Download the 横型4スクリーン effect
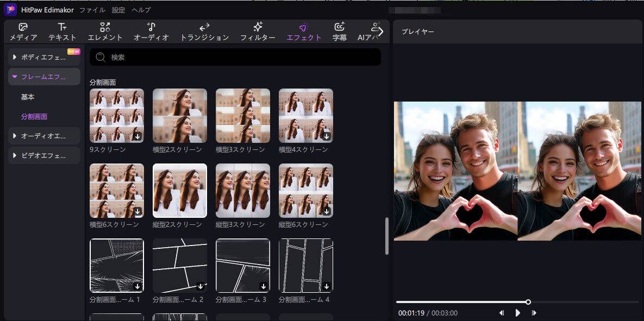The width and height of the screenshot is (644, 321). pyautogui.click(x=327, y=137)
